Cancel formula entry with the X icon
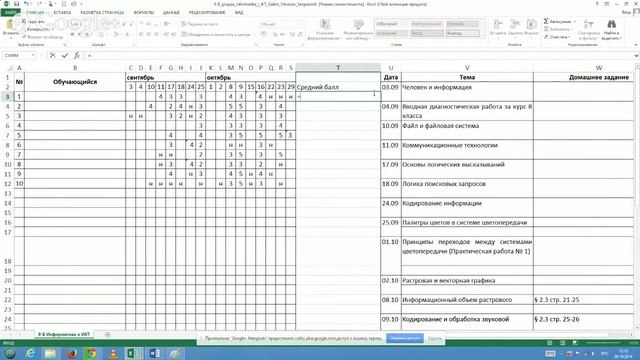This screenshot has height=360, width=640. (52, 56)
